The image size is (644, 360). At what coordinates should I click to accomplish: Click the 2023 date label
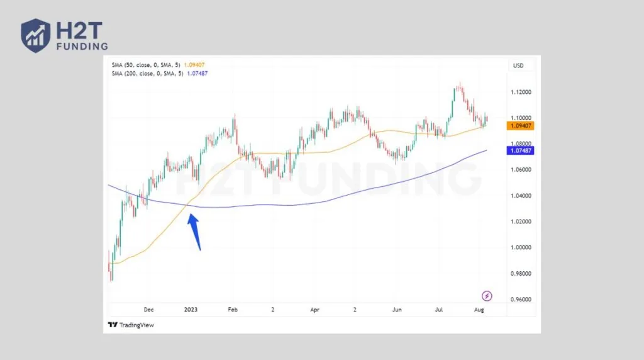[191, 310]
